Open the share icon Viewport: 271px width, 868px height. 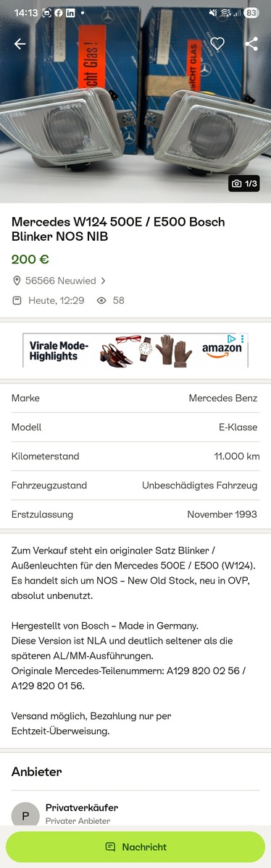click(251, 44)
